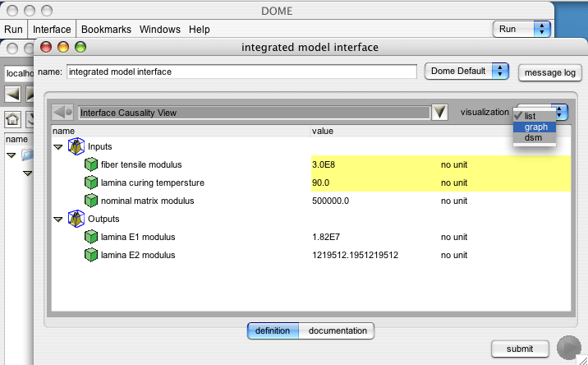Image resolution: width=588 pixels, height=365 pixels.
Task: Switch to the definition tab
Action: [273, 330]
